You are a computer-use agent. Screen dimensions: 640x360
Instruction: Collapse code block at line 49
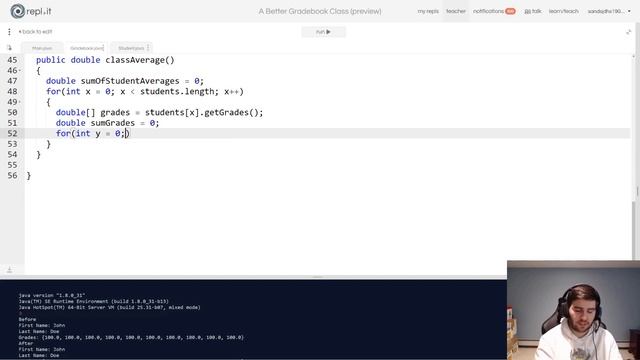pyautogui.click(x=20, y=102)
